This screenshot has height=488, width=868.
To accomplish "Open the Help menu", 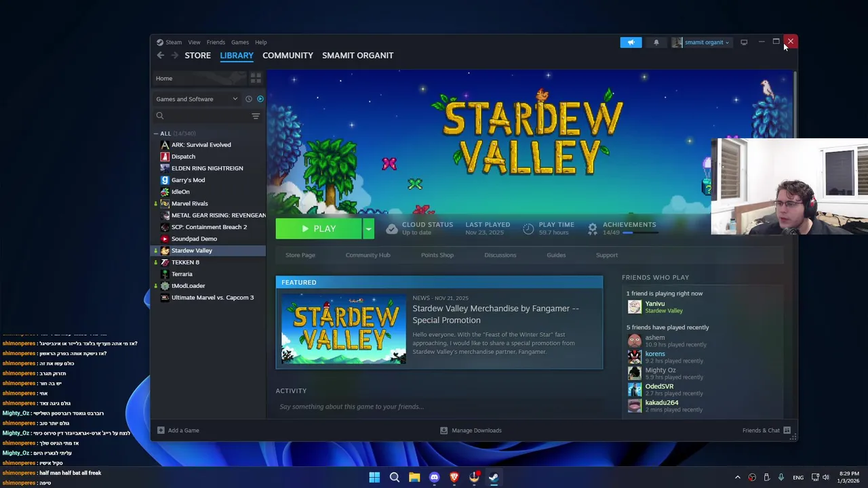I will tap(261, 42).
